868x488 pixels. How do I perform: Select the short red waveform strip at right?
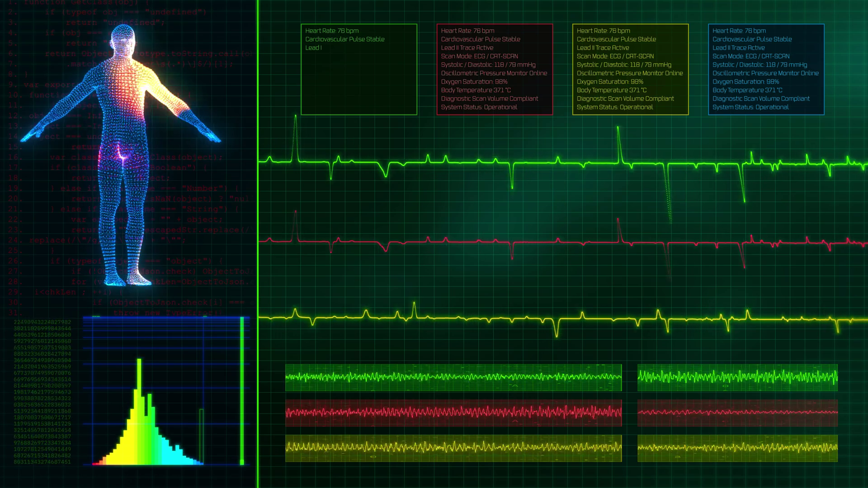click(x=737, y=412)
